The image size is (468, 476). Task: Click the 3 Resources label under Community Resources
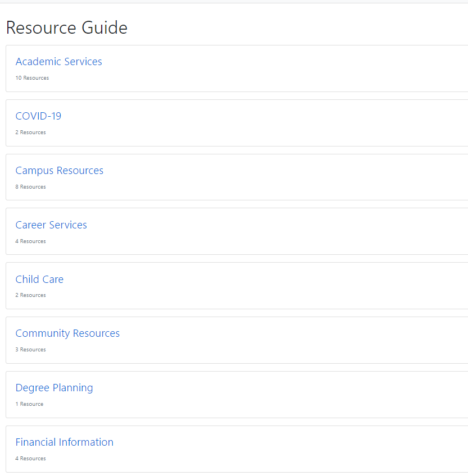pos(31,350)
